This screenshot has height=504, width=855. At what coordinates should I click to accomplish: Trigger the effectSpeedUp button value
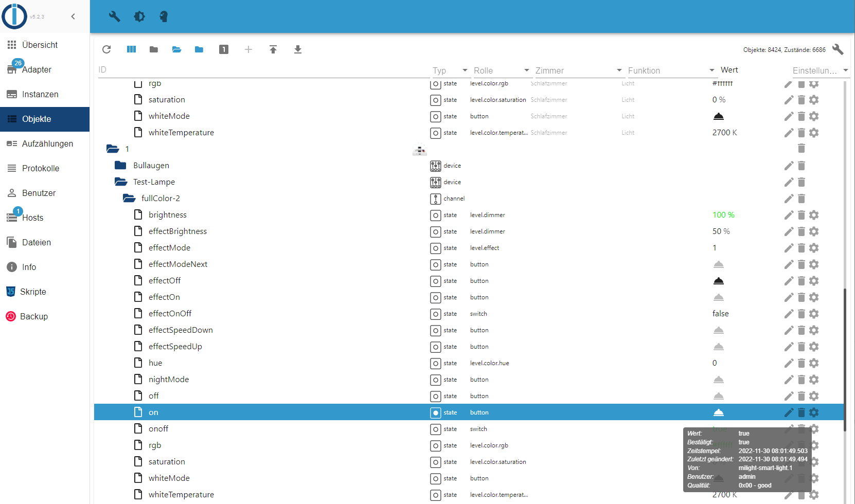tap(719, 347)
